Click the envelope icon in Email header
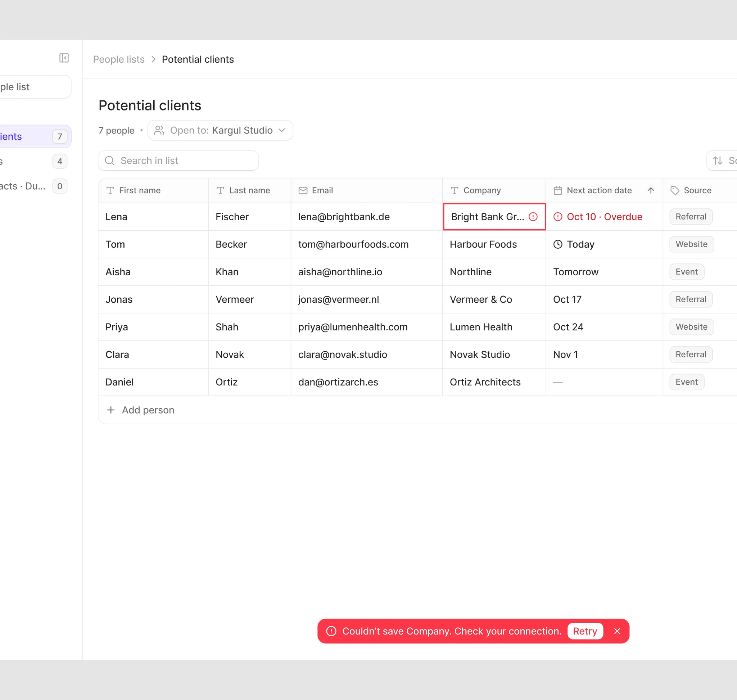The height and width of the screenshot is (700, 737). (x=303, y=190)
